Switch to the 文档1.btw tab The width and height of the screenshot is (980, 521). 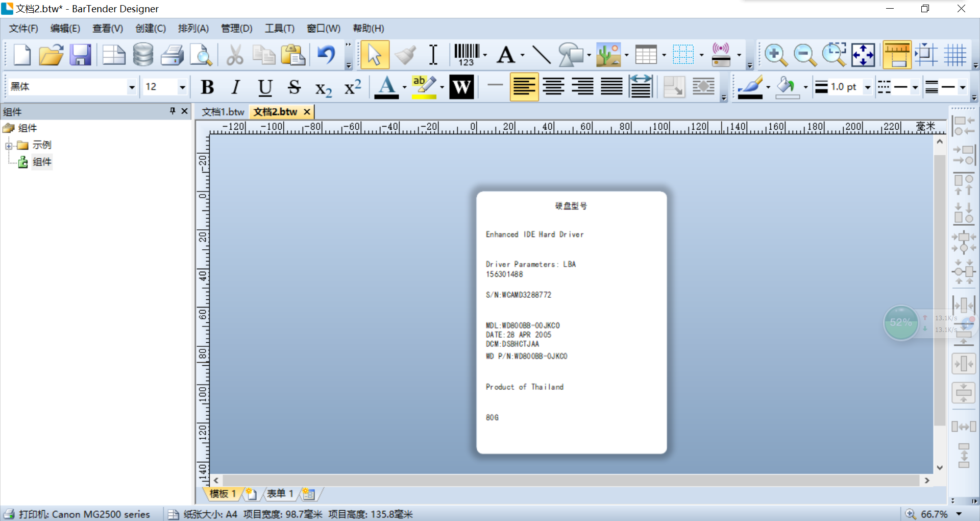223,112
